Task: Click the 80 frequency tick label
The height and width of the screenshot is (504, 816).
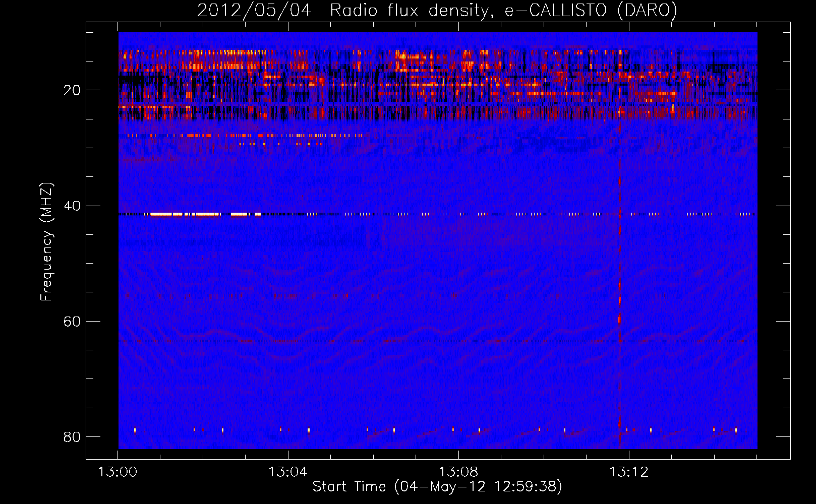Action: point(72,436)
